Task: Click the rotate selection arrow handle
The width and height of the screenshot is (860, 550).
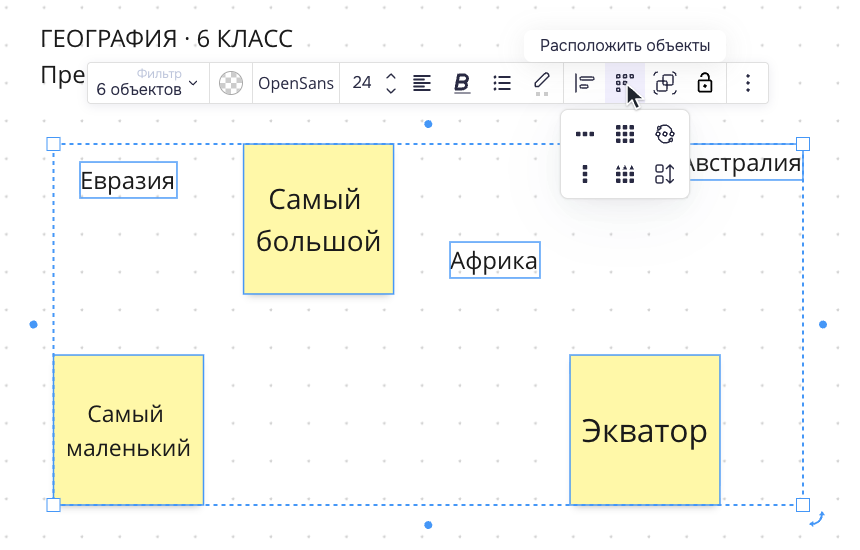Action: tap(817, 519)
